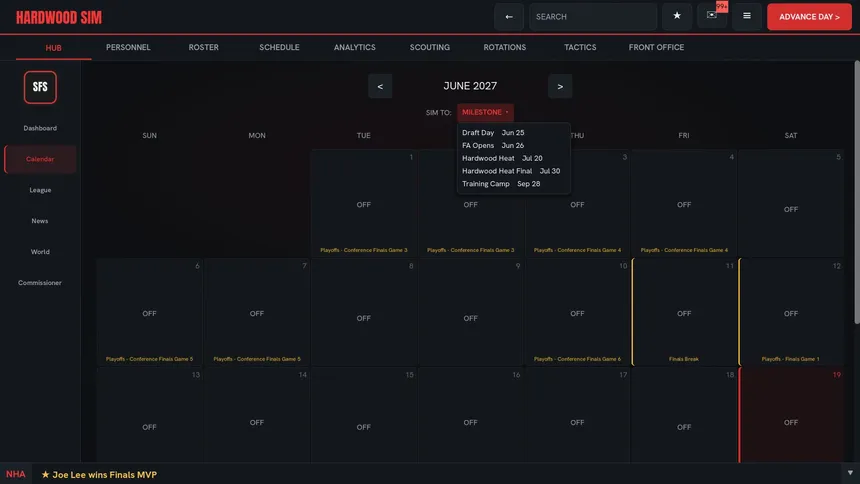The height and width of the screenshot is (484, 860).
Task: Select June 18 calendar day
Action: [684, 415]
